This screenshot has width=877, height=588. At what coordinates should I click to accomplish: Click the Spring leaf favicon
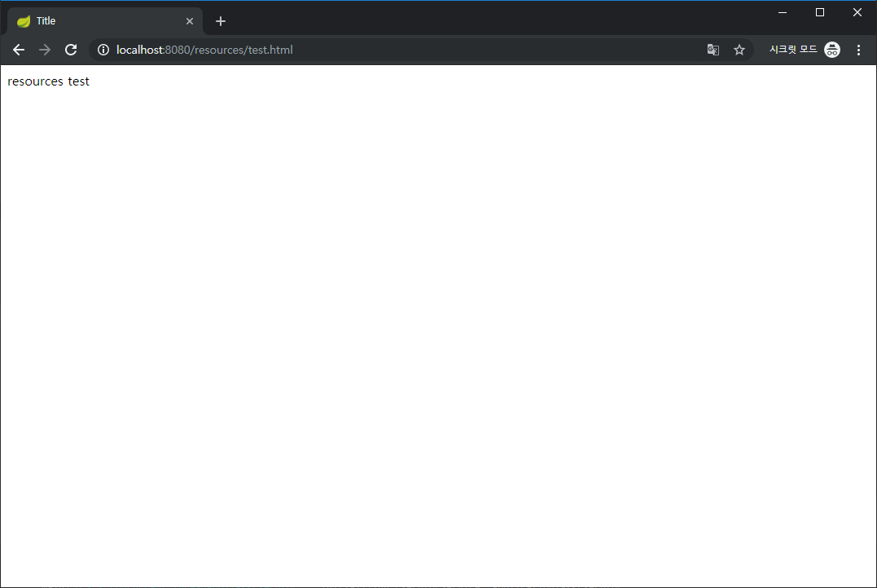tap(24, 21)
